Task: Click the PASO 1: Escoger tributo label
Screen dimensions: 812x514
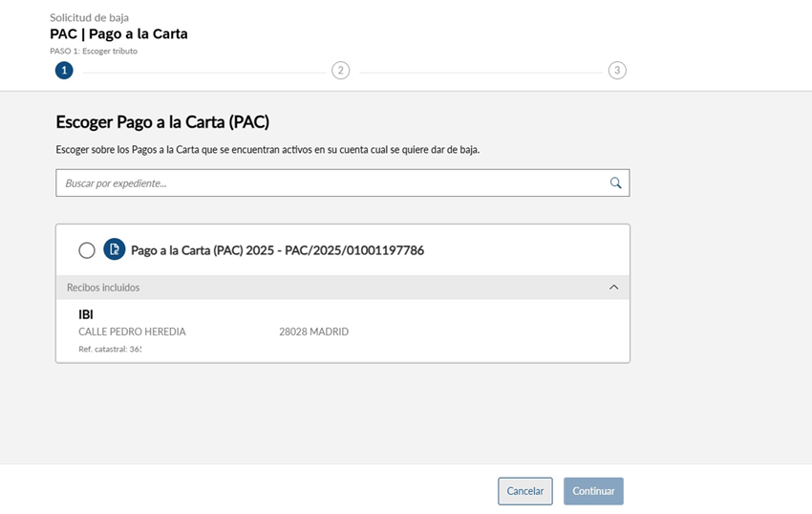Action: pos(94,51)
